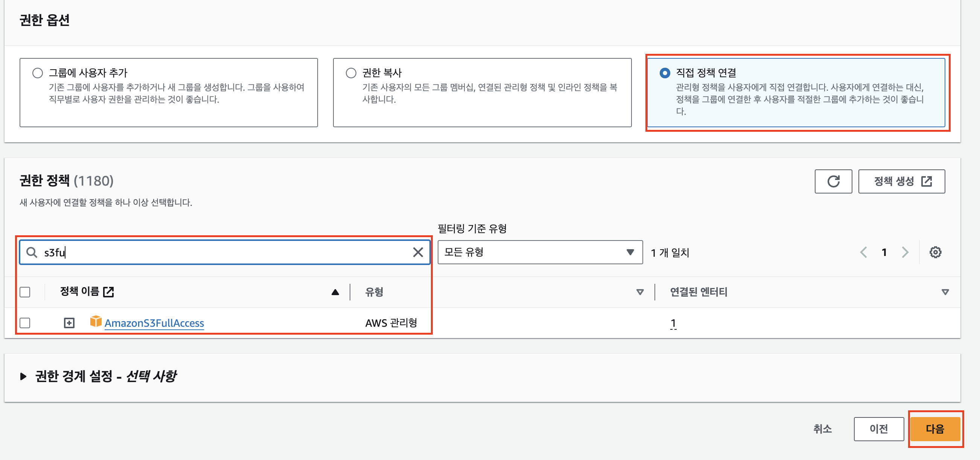Open table preferences gear icon
This screenshot has height=460, width=980.
click(x=935, y=252)
